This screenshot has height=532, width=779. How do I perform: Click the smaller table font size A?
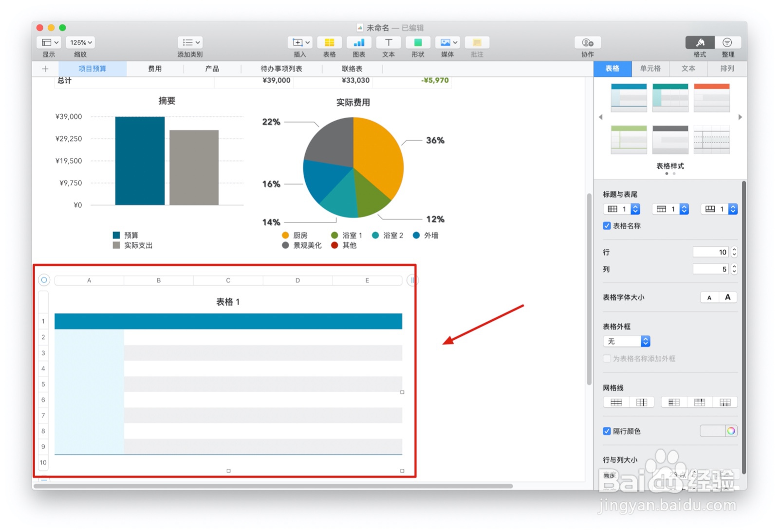click(x=709, y=297)
